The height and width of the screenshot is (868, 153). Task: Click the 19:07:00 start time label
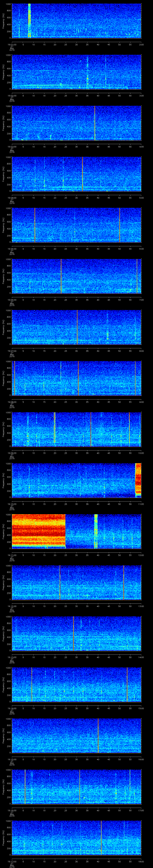(x=12, y=351)
